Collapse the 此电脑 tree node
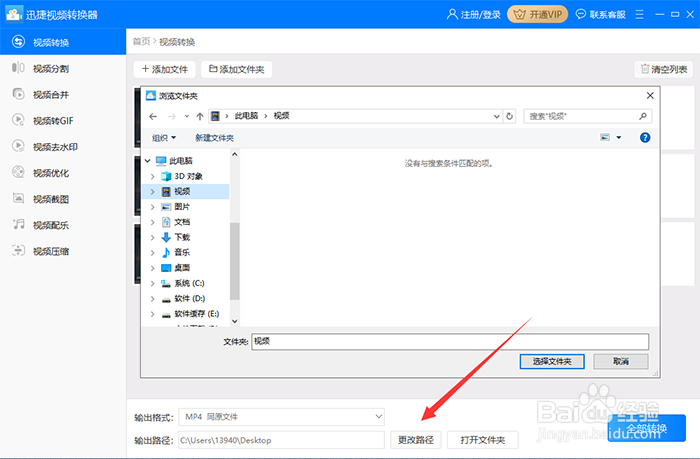 (147, 160)
